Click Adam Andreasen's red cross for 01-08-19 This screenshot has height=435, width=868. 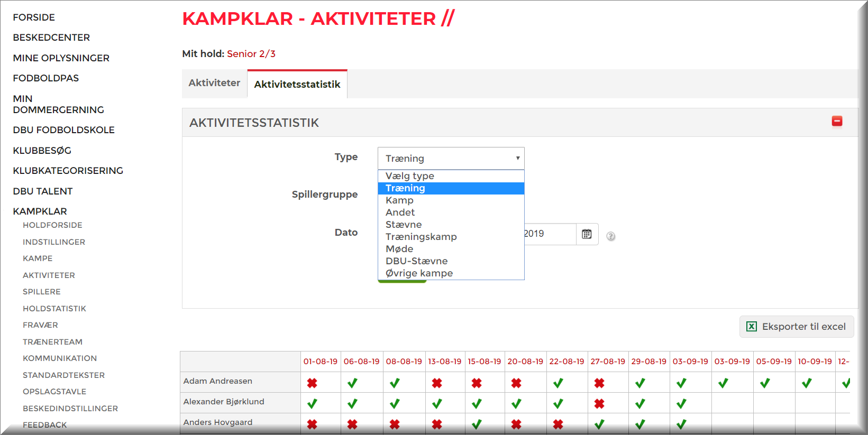[x=312, y=383]
